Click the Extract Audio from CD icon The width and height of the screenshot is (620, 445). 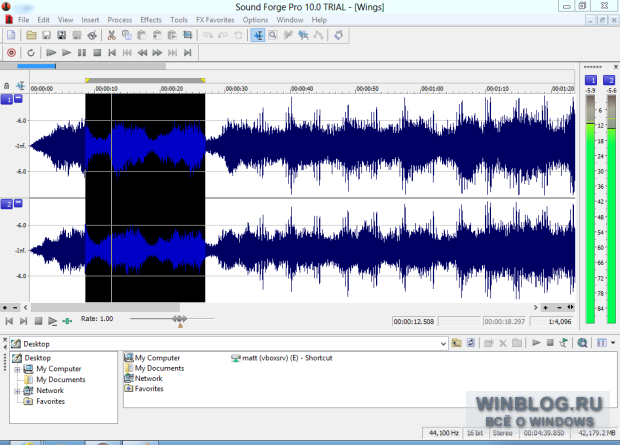(92, 35)
